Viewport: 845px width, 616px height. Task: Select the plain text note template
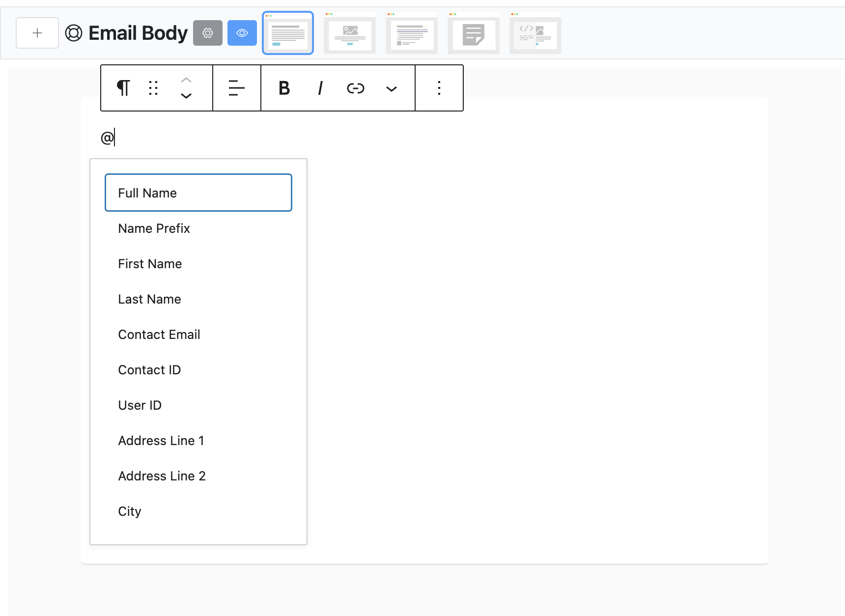(x=473, y=33)
